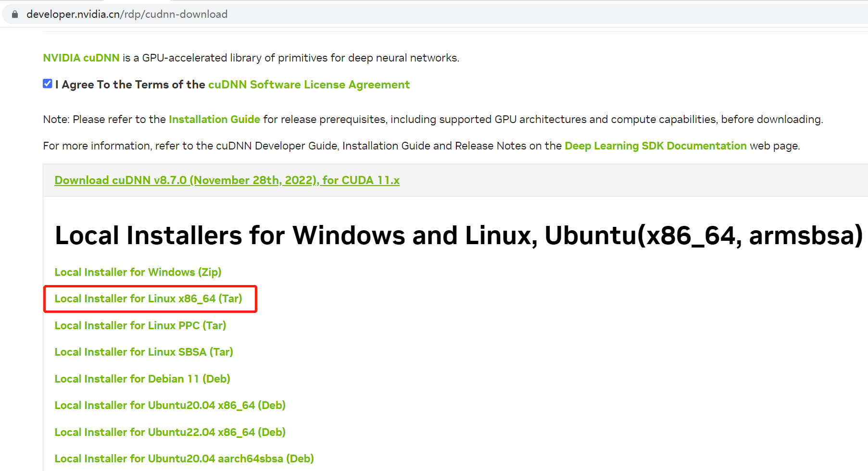Click the padlock site security icon
This screenshot has width=868, height=471.
tap(15, 14)
